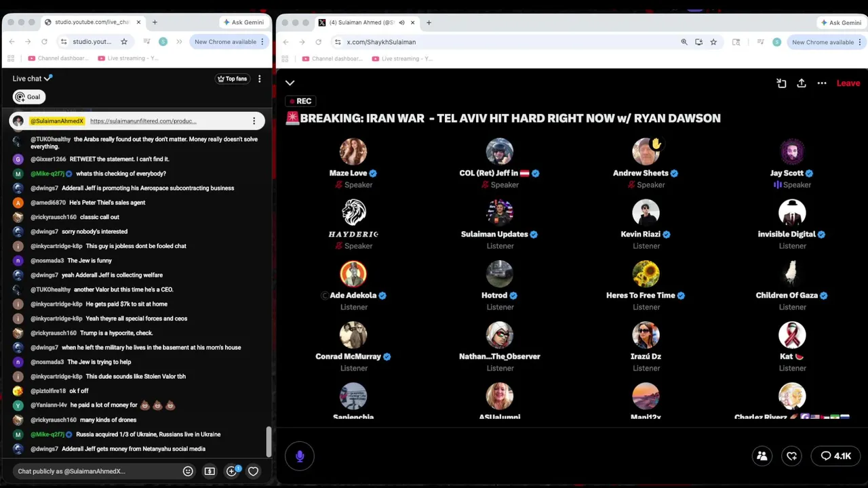Ask Gemini in the YouTube Studio window
This screenshot has height=488, width=868.
(x=243, y=22)
